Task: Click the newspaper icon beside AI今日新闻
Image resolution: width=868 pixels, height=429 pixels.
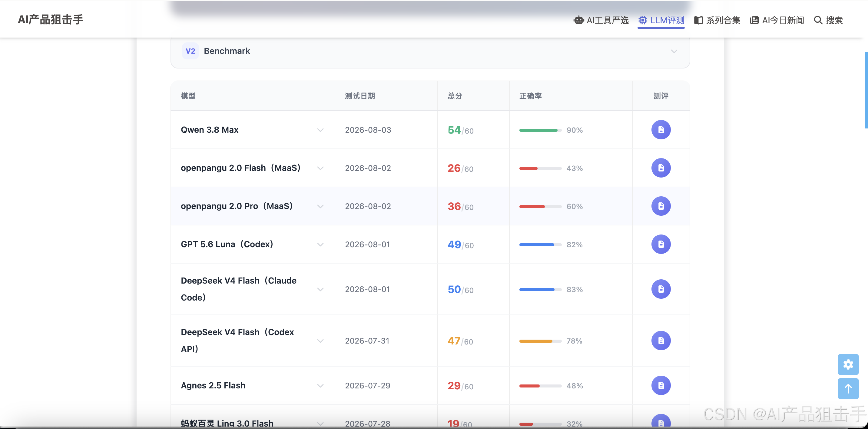Action: (x=754, y=20)
